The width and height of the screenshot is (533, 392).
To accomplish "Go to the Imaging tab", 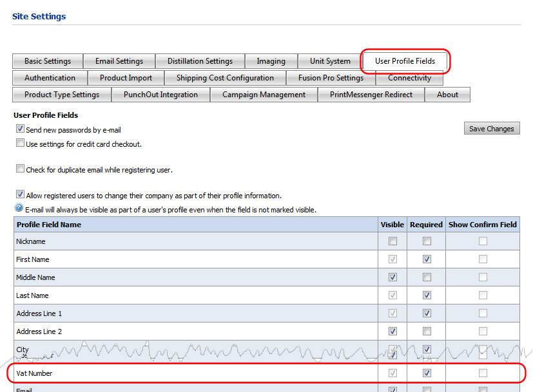I will pyautogui.click(x=271, y=61).
